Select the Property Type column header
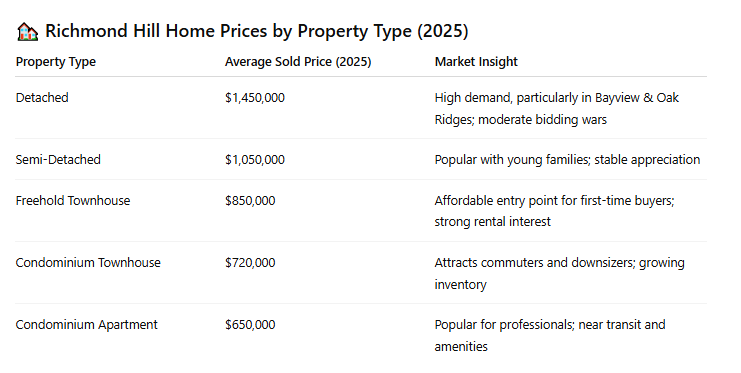The width and height of the screenshot is (741, 373). point(56,62)
